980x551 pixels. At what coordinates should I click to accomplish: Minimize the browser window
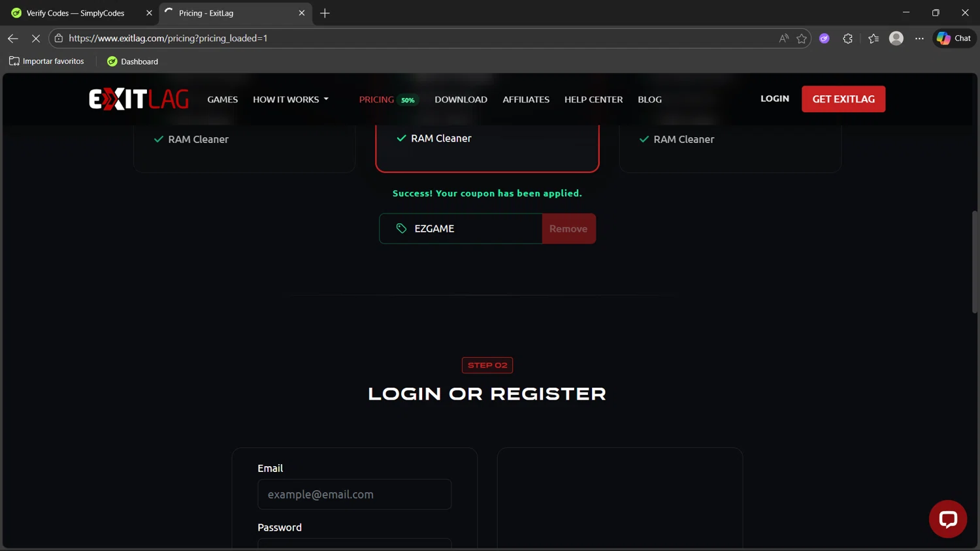906,12
